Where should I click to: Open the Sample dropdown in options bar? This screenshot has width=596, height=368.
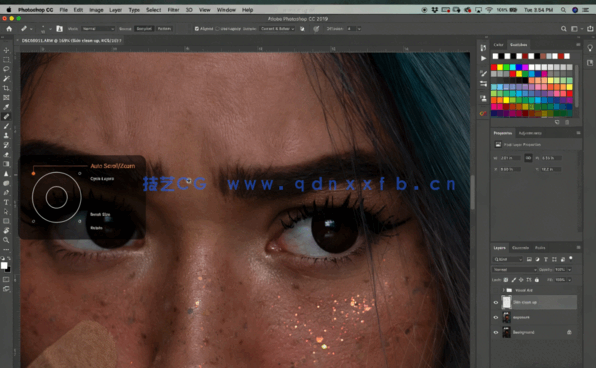click(277, 29)
